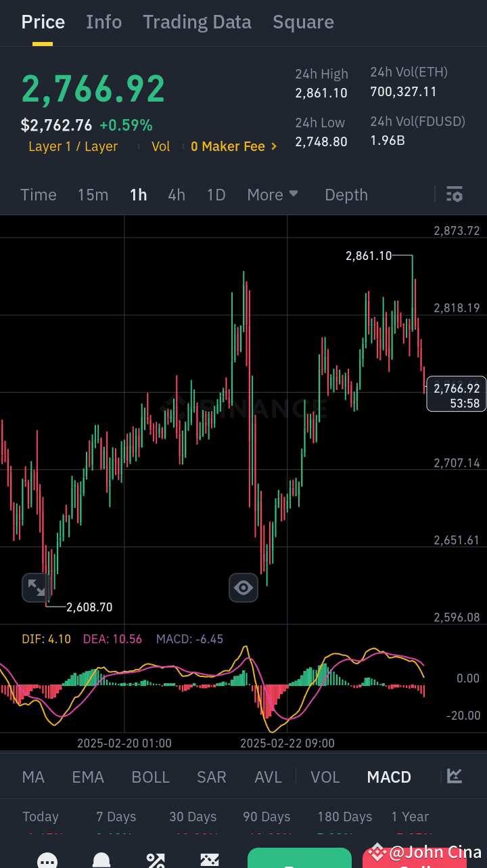The image size is (487, 868).
Task: Tap the Vol tag
Action: tap(161, 146)
